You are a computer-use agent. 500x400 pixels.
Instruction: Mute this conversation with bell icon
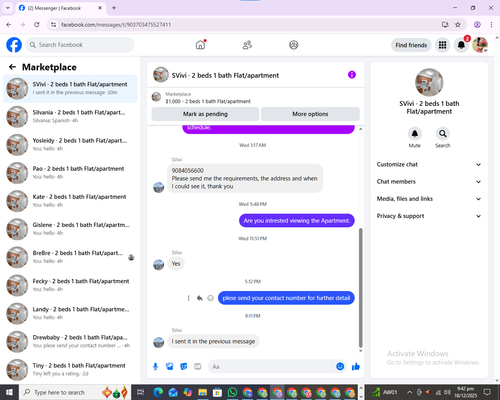pyautogui.click(x=414, y=134)
